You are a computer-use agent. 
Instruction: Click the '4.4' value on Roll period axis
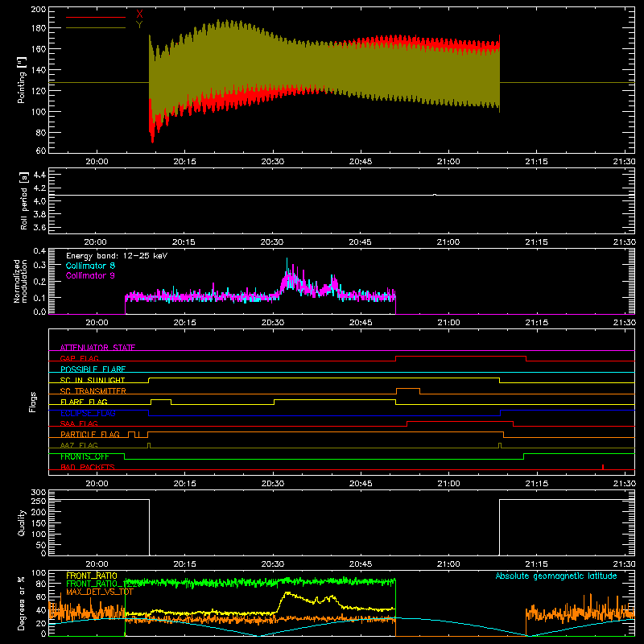39,175
